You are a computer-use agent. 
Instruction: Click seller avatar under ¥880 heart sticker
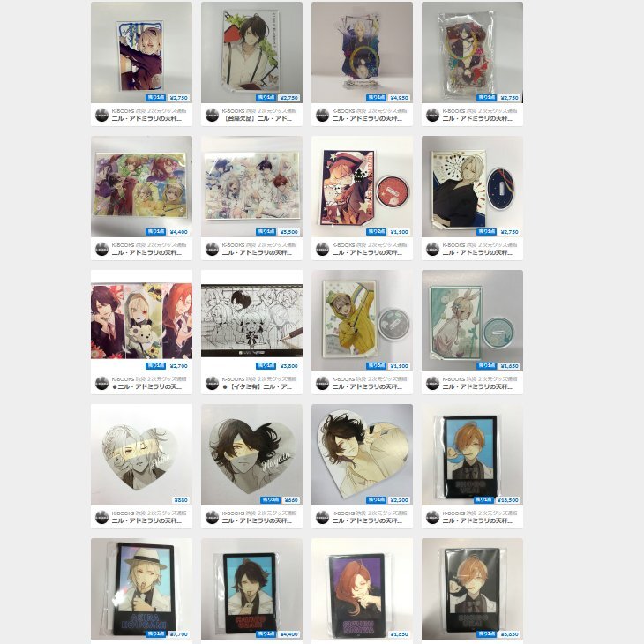pyautogui.click(x=101, y=517)
